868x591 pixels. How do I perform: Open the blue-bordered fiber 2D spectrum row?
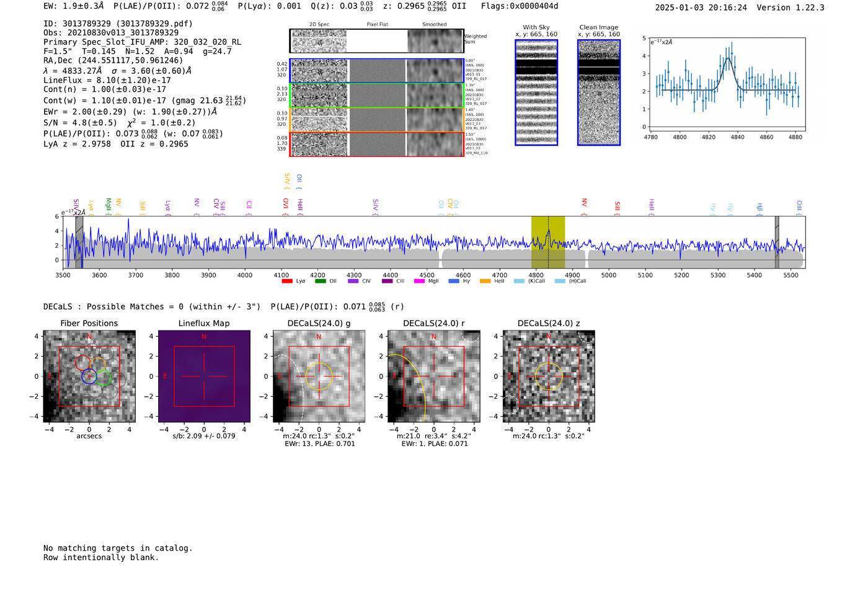click(x=376, y=71)
